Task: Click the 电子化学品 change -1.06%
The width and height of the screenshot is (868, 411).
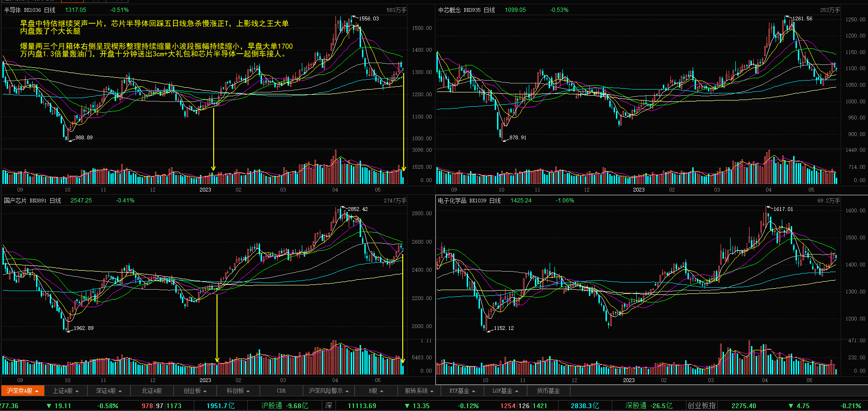Action: (x=565, y=201)
